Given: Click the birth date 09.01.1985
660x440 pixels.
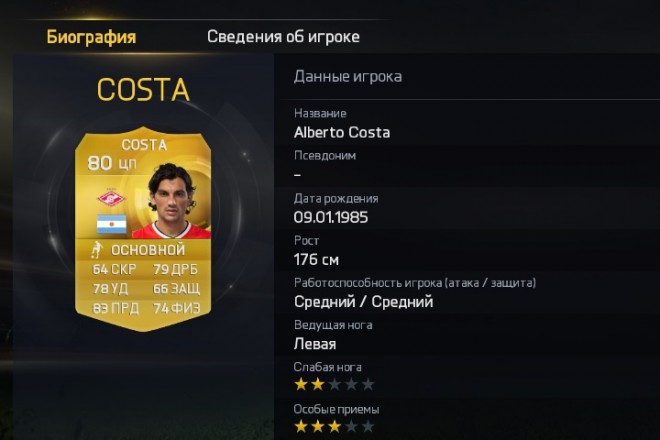Looking at the screenshot, I should coord(331,217).
